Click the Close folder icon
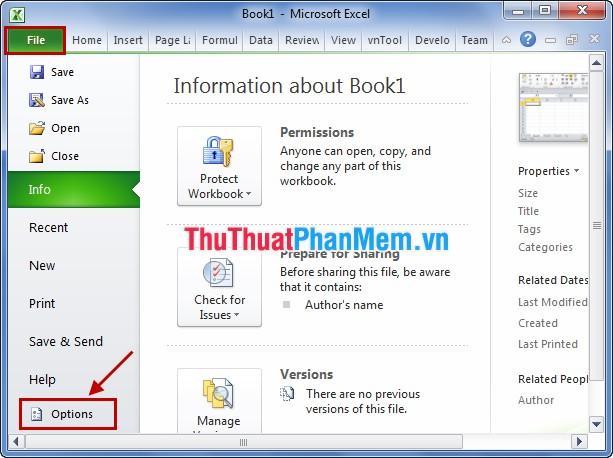 click(37, 156)
